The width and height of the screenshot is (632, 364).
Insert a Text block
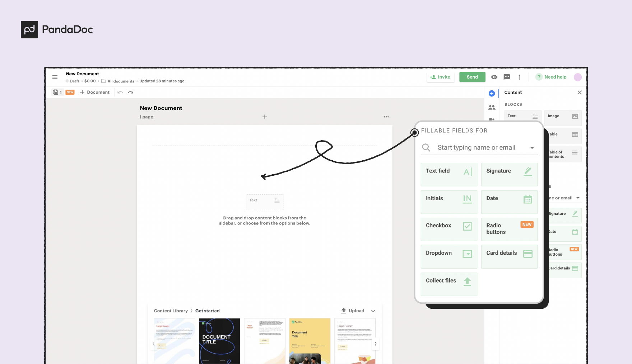pos(522,115)
